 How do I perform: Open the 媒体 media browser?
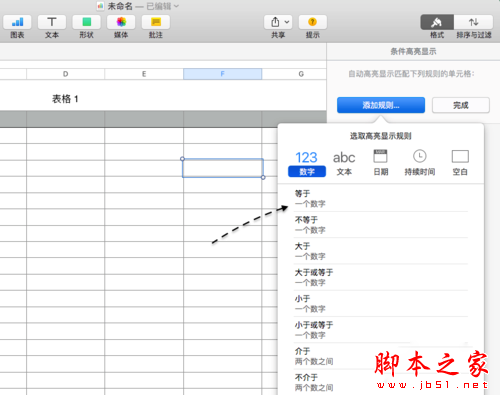pos(121,22)
